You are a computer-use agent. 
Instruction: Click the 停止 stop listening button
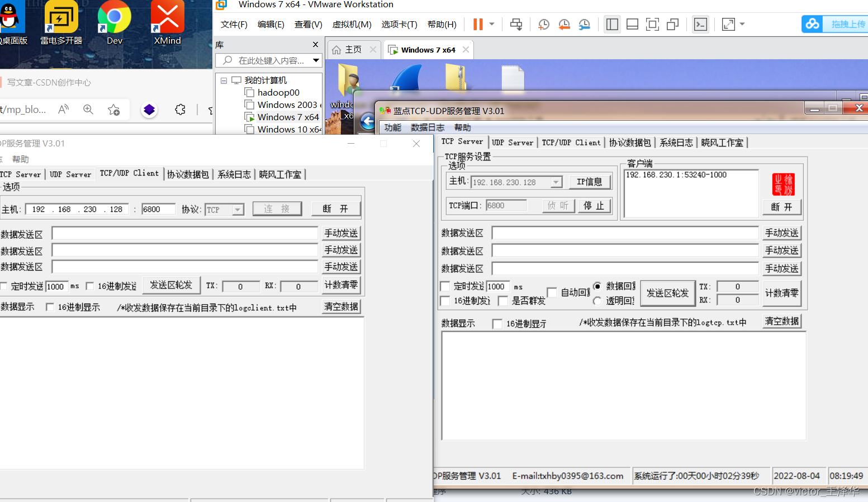[x=594, y=205]
